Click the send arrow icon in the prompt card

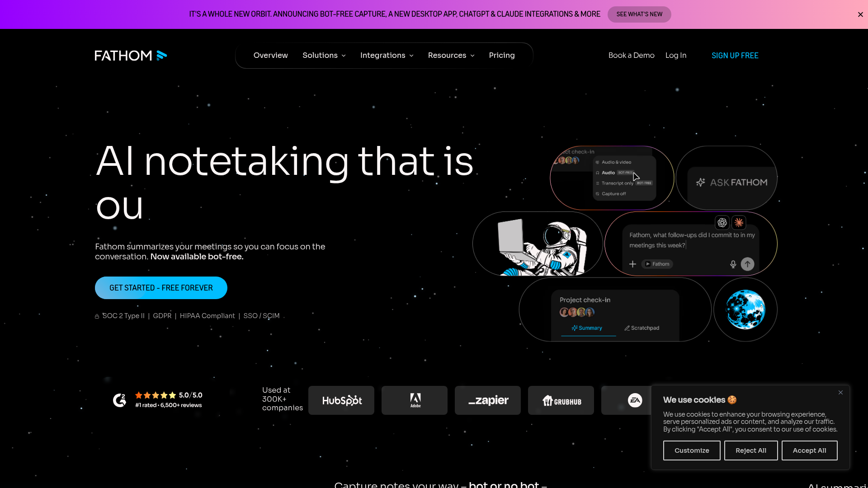click(x=748, y=264)
